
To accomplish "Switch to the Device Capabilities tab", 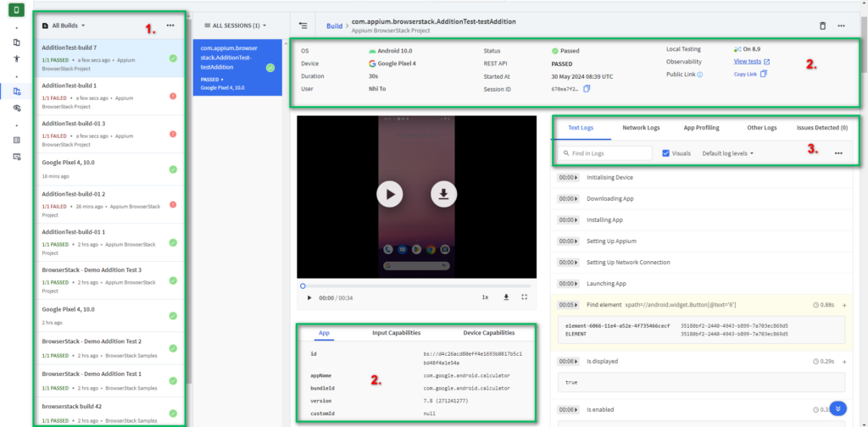I will (488, 333).
